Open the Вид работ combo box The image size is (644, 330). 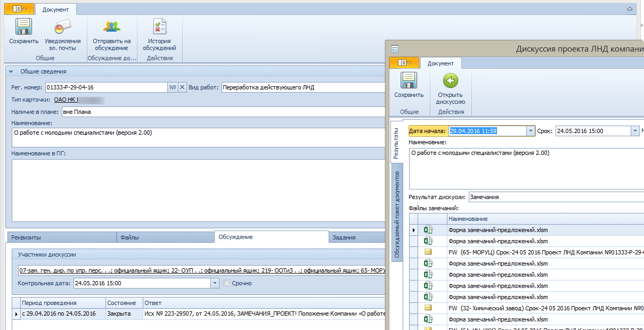coord(303,87)
